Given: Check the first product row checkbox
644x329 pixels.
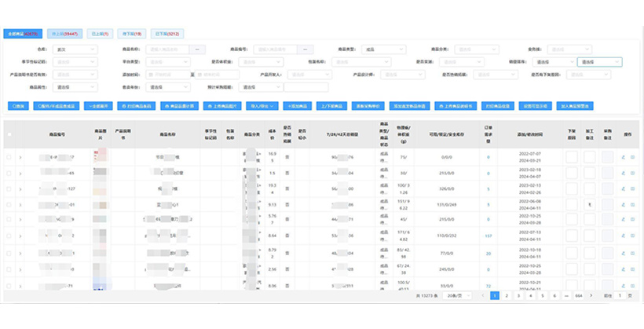Looking at the screenshot, I should [9, 157].
